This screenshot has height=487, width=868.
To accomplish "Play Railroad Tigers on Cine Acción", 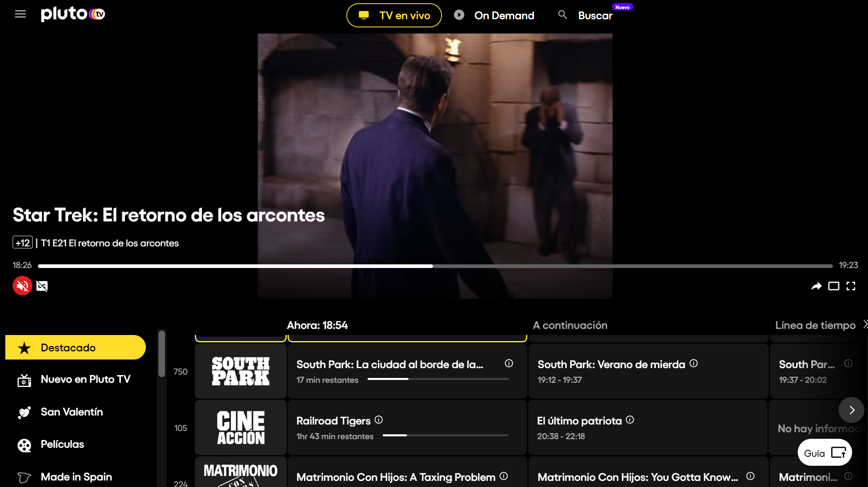I will 407,427.
